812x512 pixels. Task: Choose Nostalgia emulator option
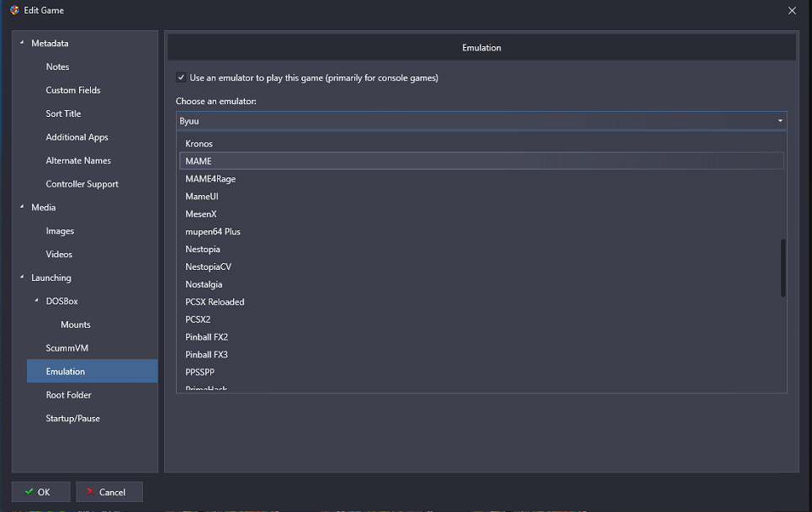click(x=481, y=284)
